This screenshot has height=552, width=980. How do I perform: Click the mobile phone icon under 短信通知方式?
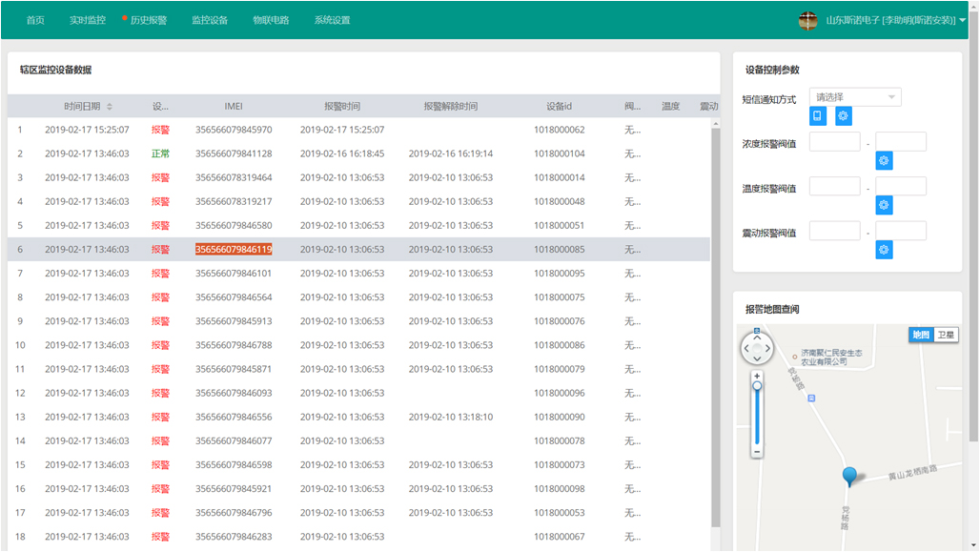[818, 116]
